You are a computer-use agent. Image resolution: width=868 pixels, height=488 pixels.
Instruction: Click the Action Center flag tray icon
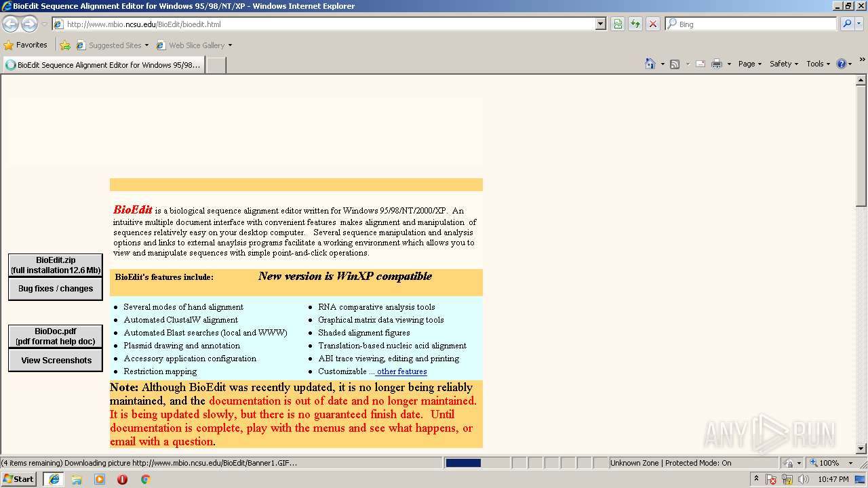[x=771, y=479]
